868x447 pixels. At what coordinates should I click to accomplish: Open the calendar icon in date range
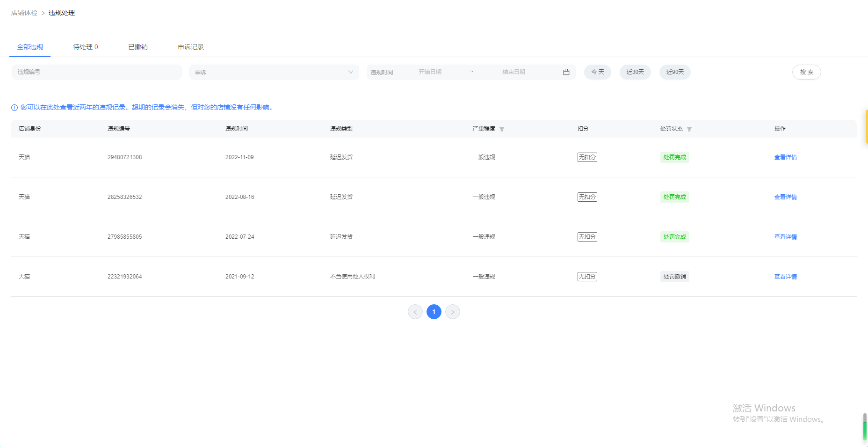pyautogui.click(x=566, y=72)
